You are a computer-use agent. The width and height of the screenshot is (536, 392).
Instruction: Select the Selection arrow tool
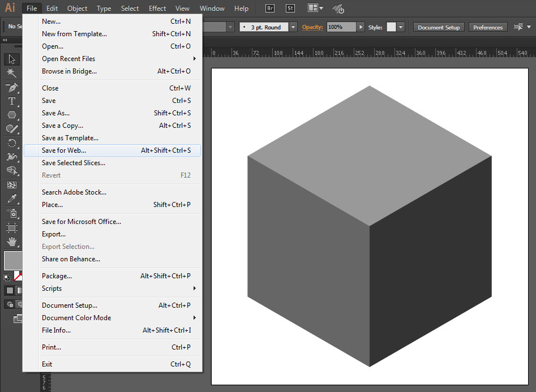click(11, 59)
